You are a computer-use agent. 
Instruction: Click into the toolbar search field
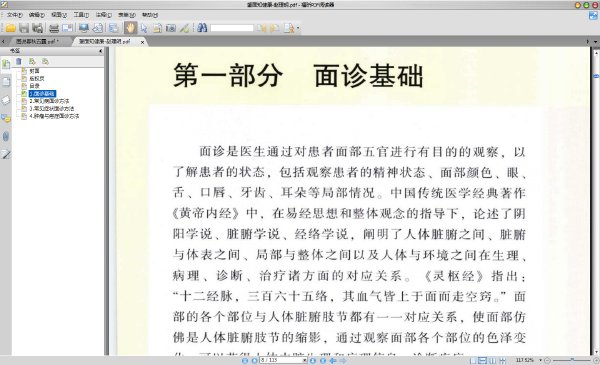point(232,28)
